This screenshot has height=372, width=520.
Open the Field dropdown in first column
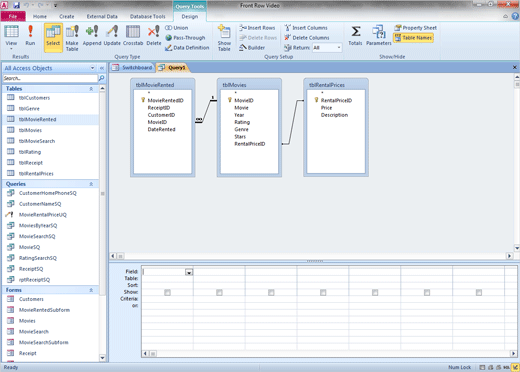pos(189,272)
